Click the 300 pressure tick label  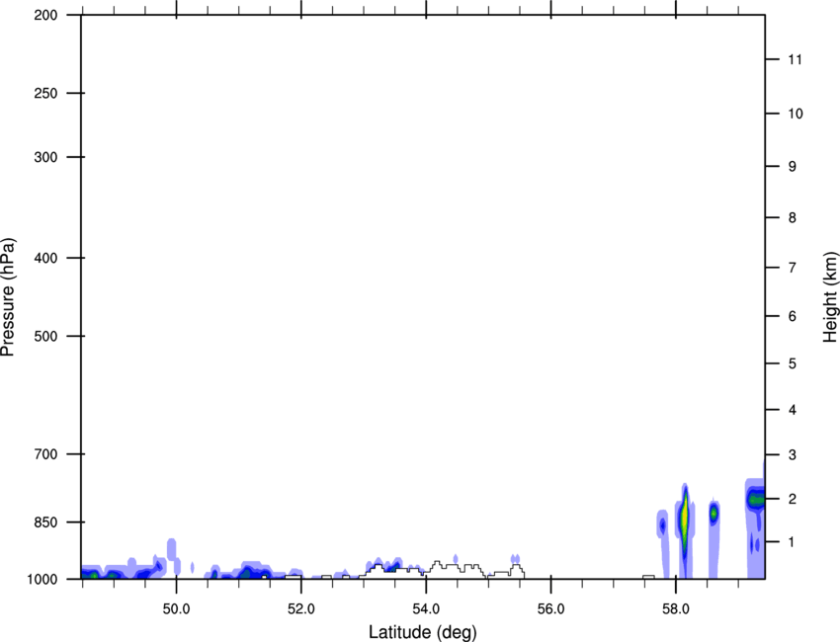tap(45, 157)
